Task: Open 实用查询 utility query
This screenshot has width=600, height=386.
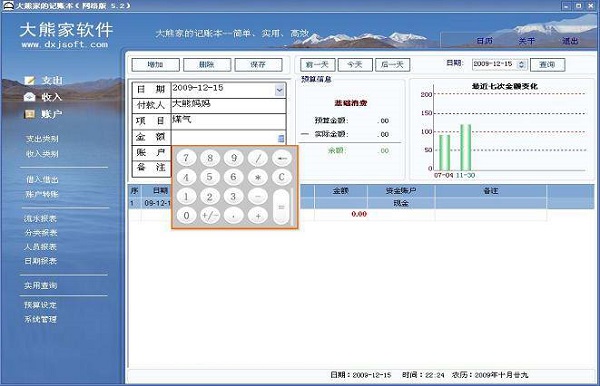Action: (x=41, y=285)
